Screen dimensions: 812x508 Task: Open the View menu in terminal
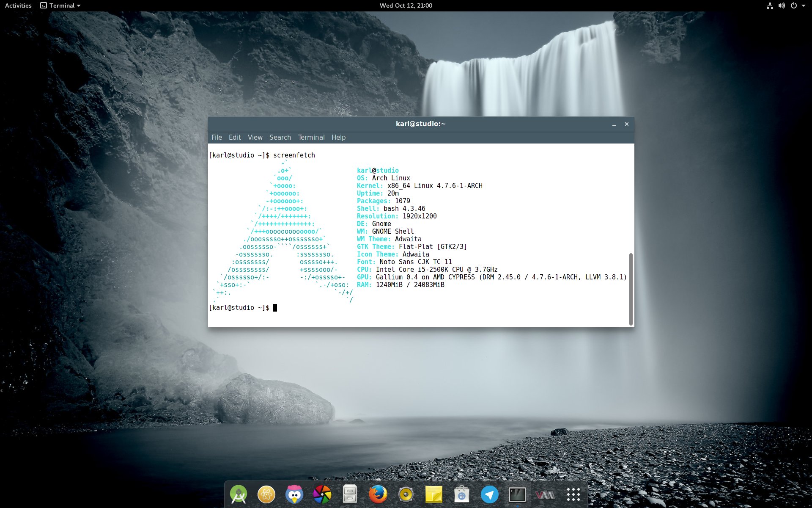pyautogui.click(x=255, y=137)
